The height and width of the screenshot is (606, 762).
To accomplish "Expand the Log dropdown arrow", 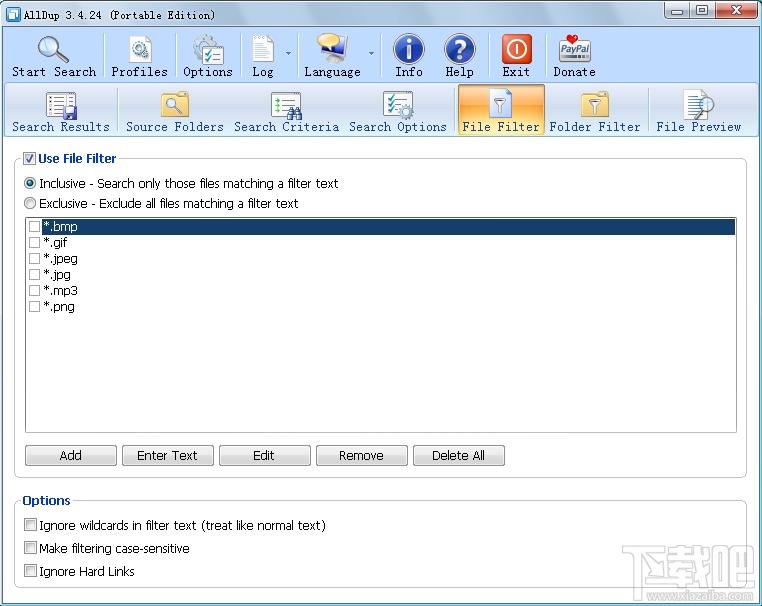I will pos(288,52).
